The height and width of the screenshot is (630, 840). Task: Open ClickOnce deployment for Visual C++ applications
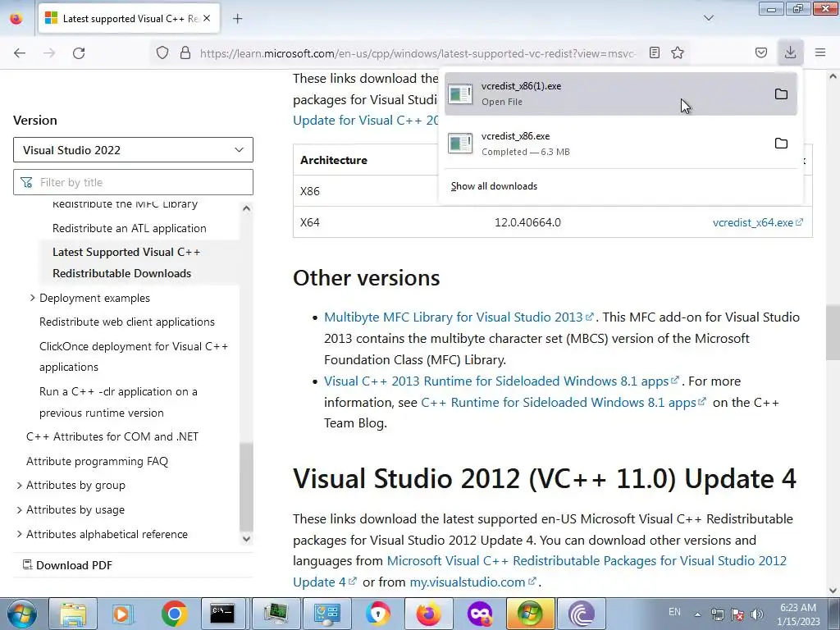(x=134, y=357)
